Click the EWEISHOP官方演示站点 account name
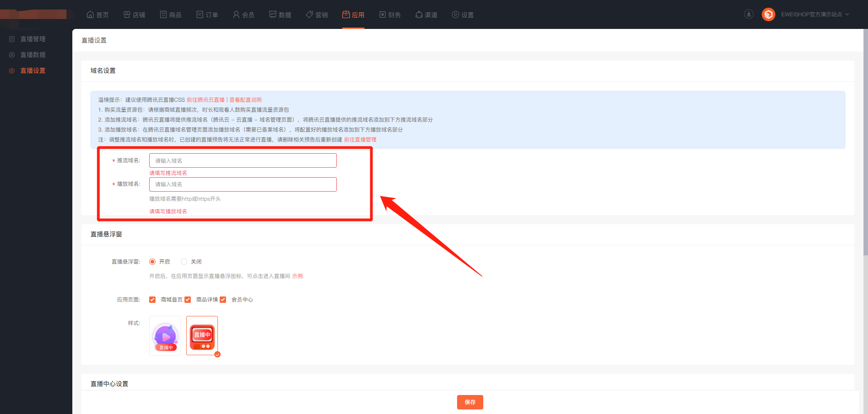Viewport: 868px width, 414px height. 811,14
